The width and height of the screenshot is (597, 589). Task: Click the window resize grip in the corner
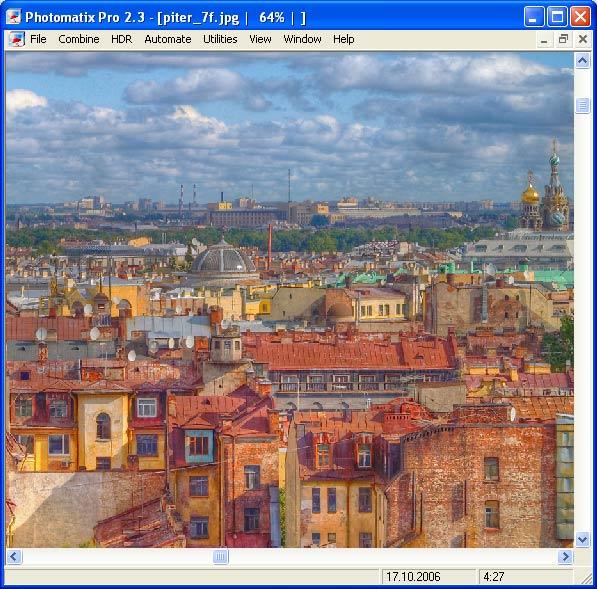point(586,578)
